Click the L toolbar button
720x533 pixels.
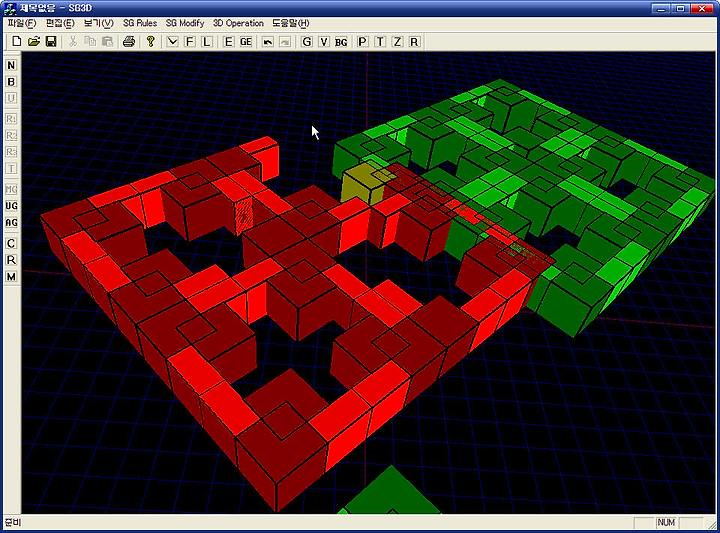tap(207, 42)
